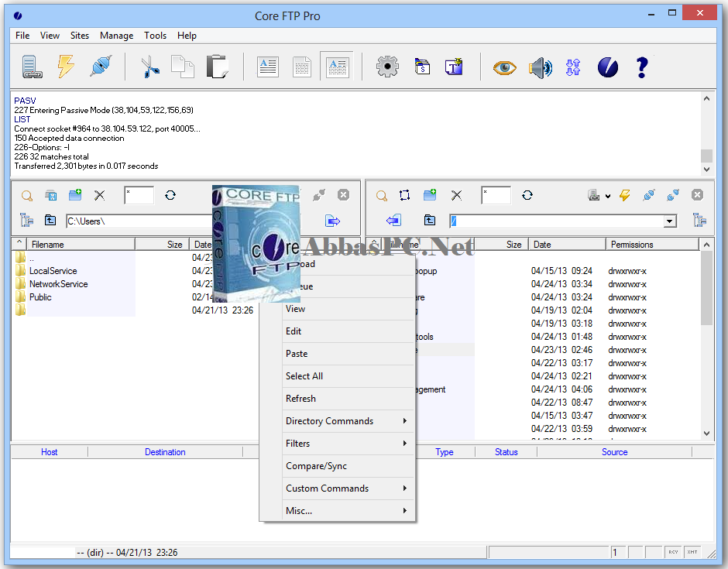Expand Misc... submenu
The height and width of the screenshot is (569, 728).
(348, 510)
